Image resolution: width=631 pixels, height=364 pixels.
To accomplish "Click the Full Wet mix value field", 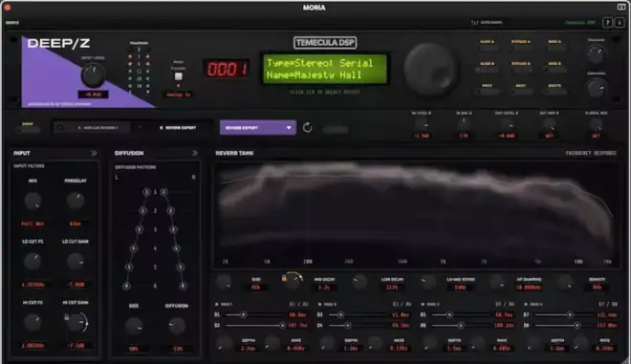I will [x=33, y=224].
